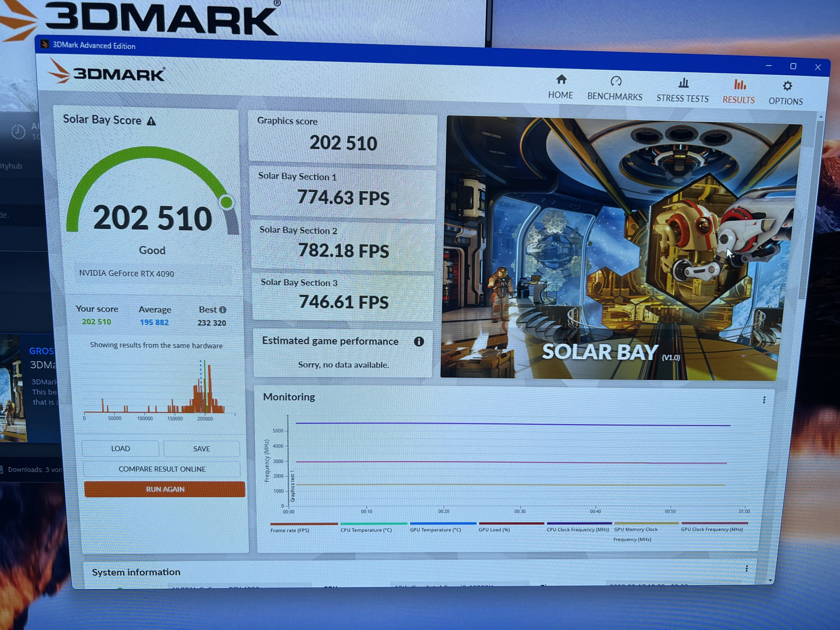Image resolution: width=840 pixels, height=630 pixels.
Task: Click info icon for Estimated game performance
Action: pos(418,342)
